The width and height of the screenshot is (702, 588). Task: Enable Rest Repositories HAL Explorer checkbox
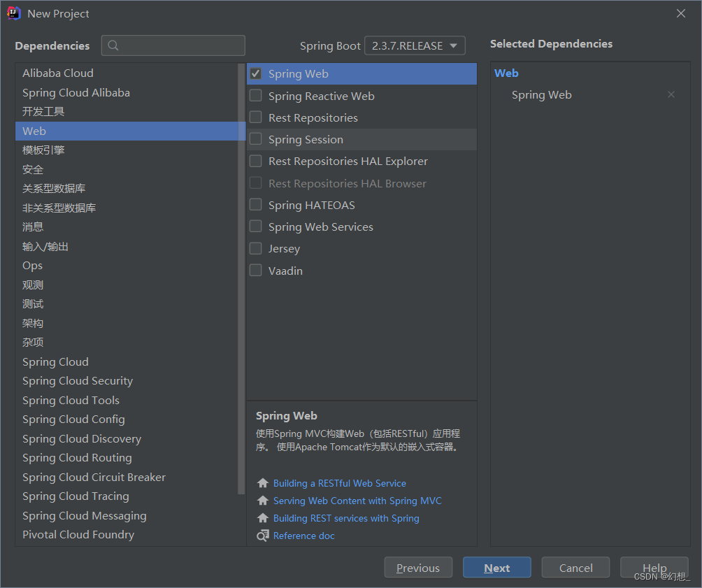click(256, 161)
